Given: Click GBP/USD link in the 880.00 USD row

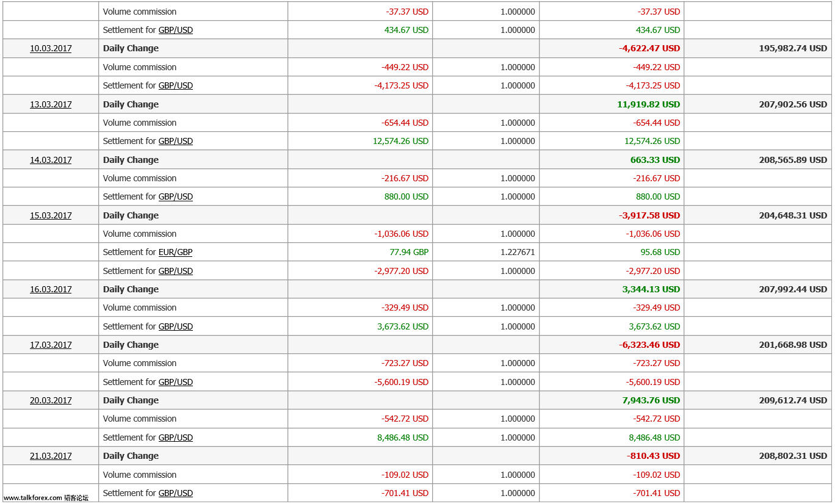Looking at the screenshot, I should 176,196.
